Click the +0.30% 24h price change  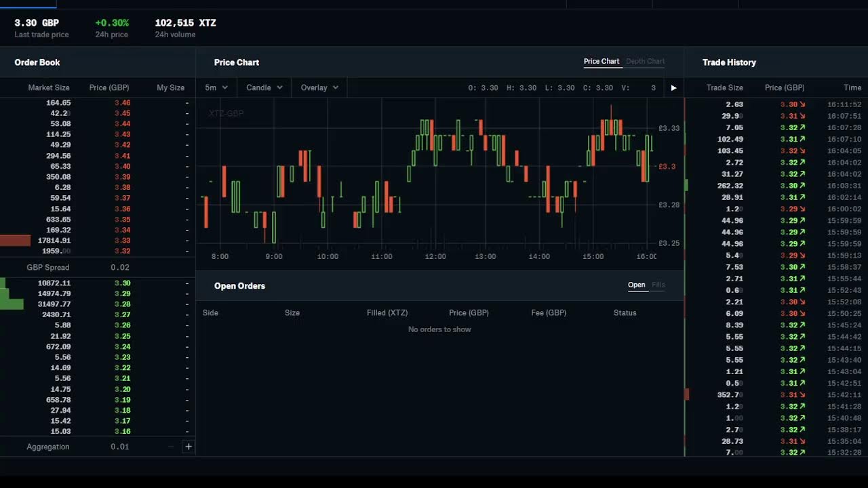click(x=112, y=22)
